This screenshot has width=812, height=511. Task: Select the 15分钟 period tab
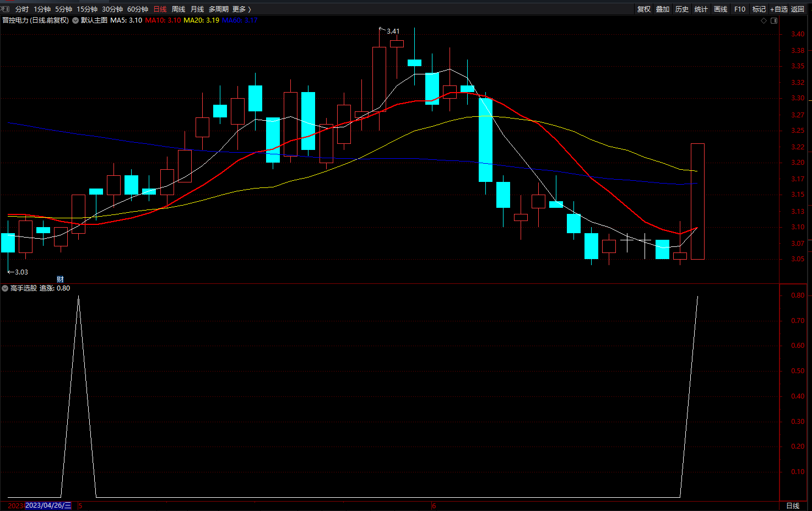click(87, 9)
